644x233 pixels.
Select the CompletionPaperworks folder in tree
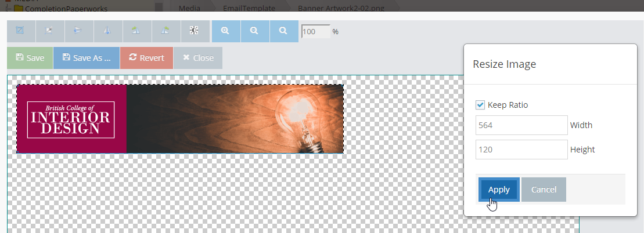pos(66,8)
